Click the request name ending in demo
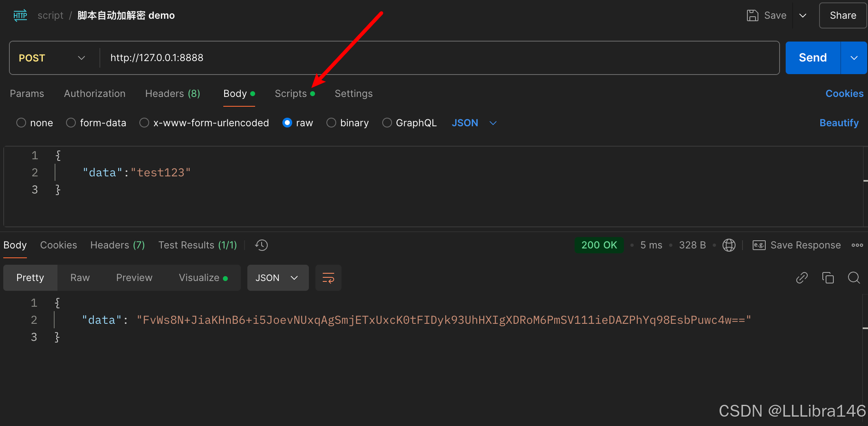 point(126,15)
